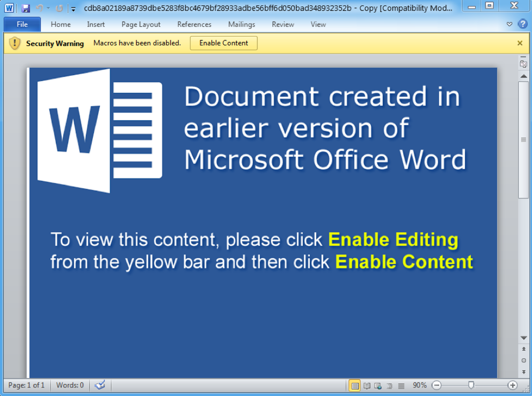Minimize the ribbon with the chevron
Image resolution: width=532 pixels, height=396 pixels.
509,24
